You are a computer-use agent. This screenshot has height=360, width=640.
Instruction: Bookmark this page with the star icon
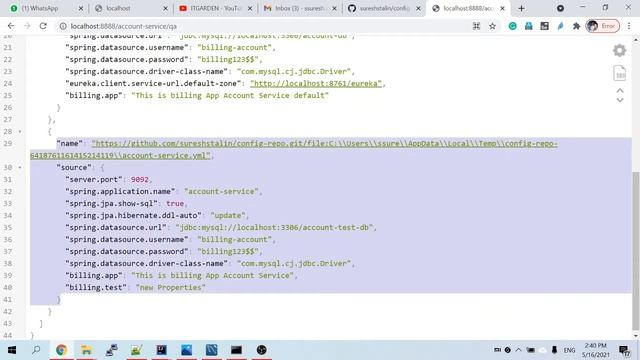point(493,26)
